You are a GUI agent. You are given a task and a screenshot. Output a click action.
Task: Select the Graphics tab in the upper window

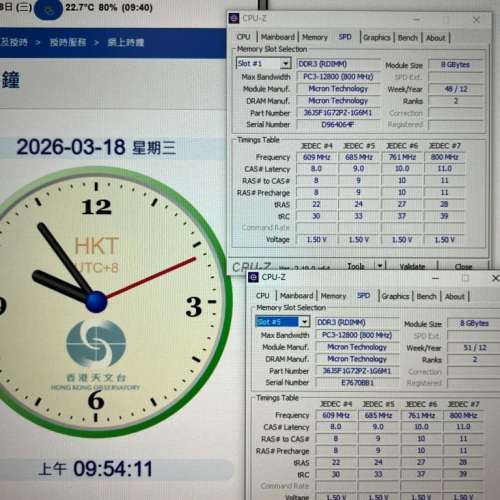tap(377, 37)
